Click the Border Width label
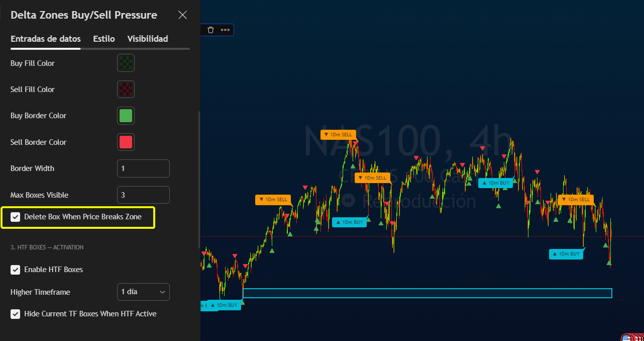644x341 pixels. click(x=33, y=168)
